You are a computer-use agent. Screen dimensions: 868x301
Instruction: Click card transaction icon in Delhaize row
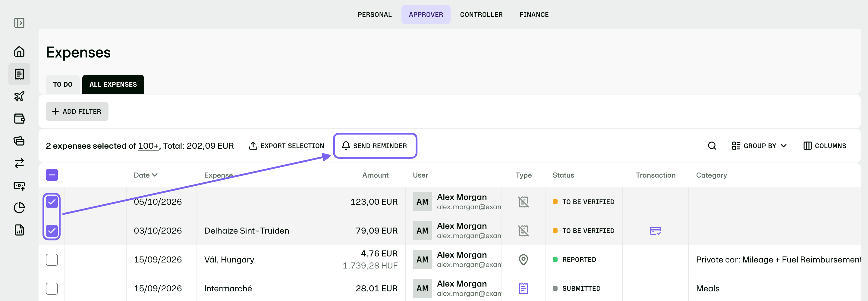[x=655, y=231]
